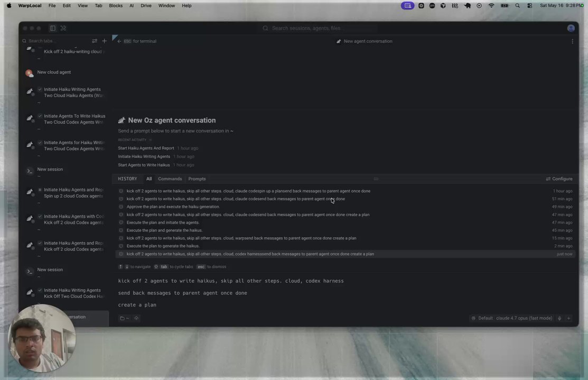This screenshot has width=588, height=380.
Task: Click the Oz agent icon beside sidebar toggle
Action: point(63,28)
